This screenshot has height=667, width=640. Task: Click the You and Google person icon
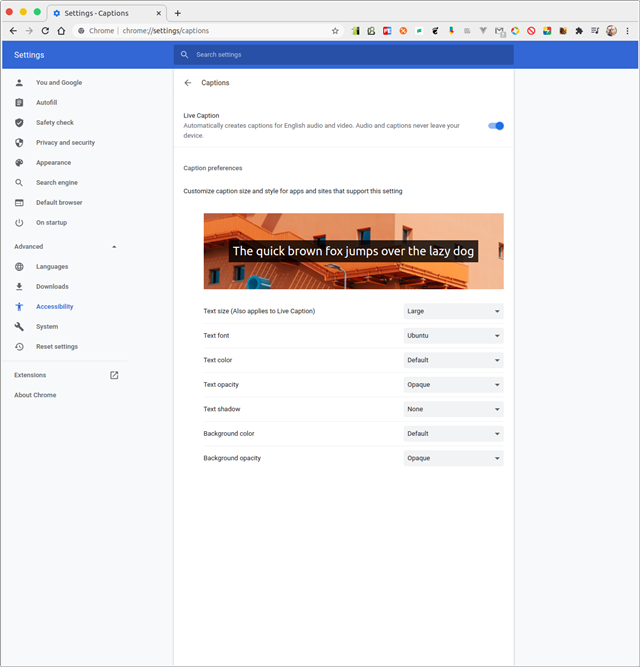(19, 83)
